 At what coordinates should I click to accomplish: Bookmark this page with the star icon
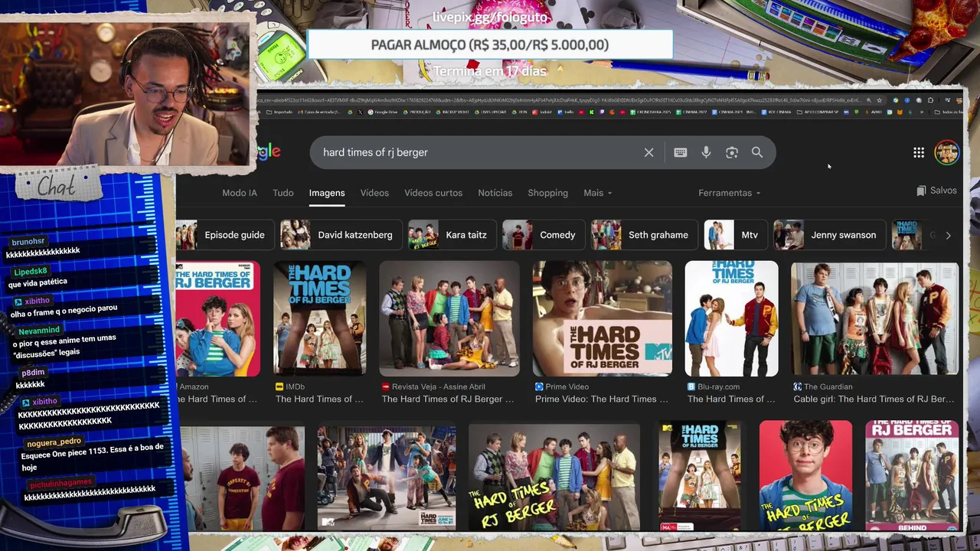click(x=879, y=100)
